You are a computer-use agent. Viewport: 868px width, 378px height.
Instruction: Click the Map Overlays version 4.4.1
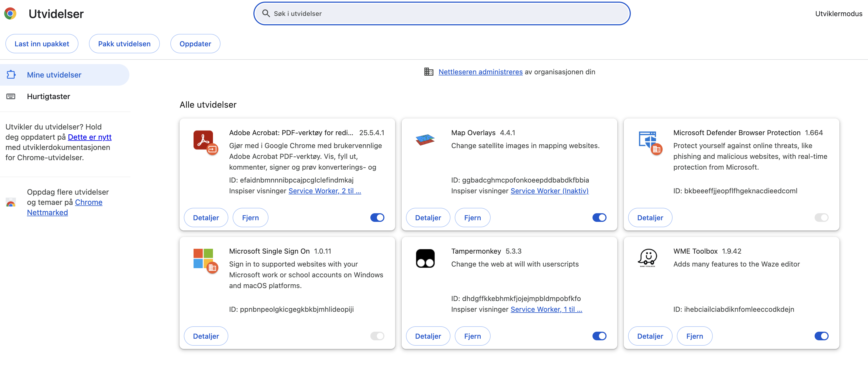(507, 133)
